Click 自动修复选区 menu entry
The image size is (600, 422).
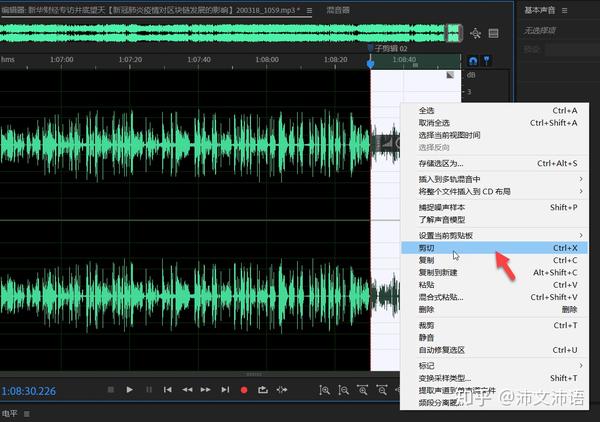(494, 350)
